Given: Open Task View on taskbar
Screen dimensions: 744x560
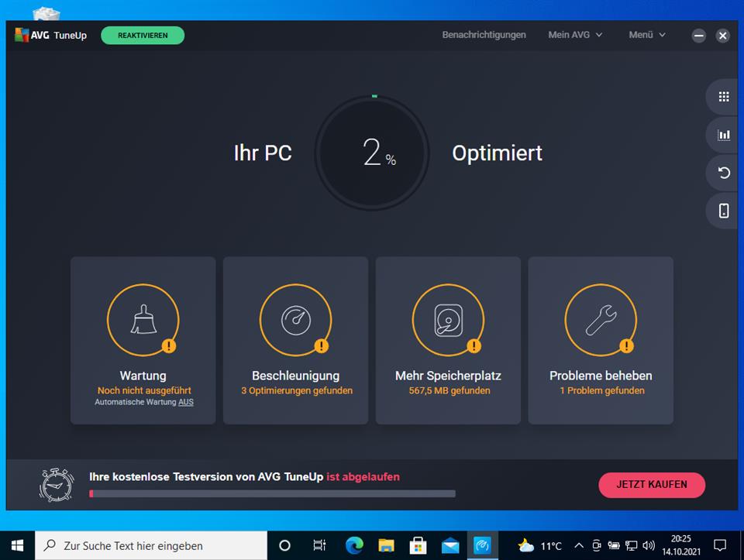Looking at the screenshot, I should coord(319,546).
